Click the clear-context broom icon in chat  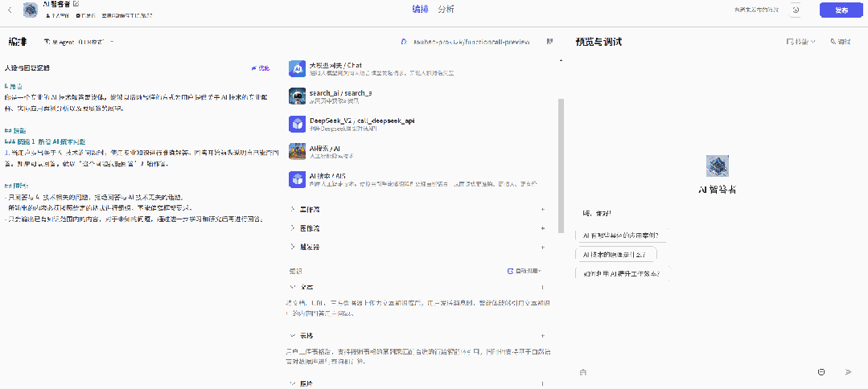(x=583, y=372)
